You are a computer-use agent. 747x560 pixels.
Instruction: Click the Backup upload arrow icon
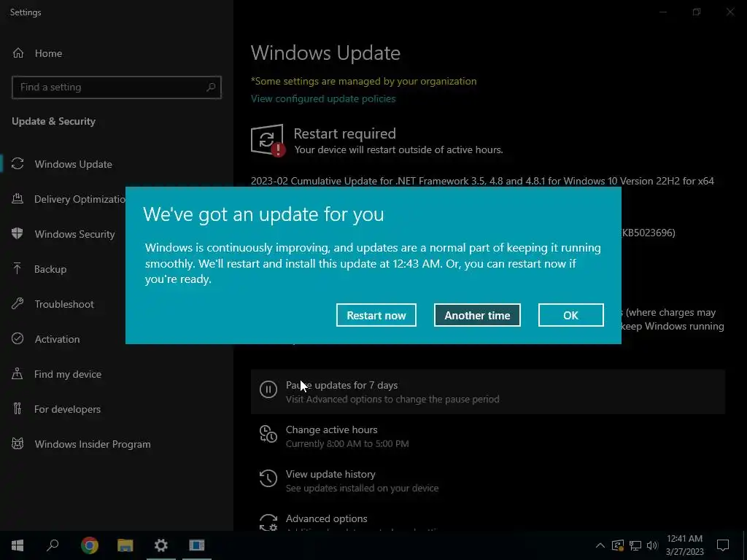coord(18,268)
